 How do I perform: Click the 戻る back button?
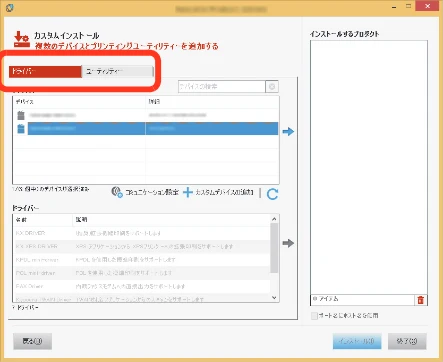tap(32, 341)
